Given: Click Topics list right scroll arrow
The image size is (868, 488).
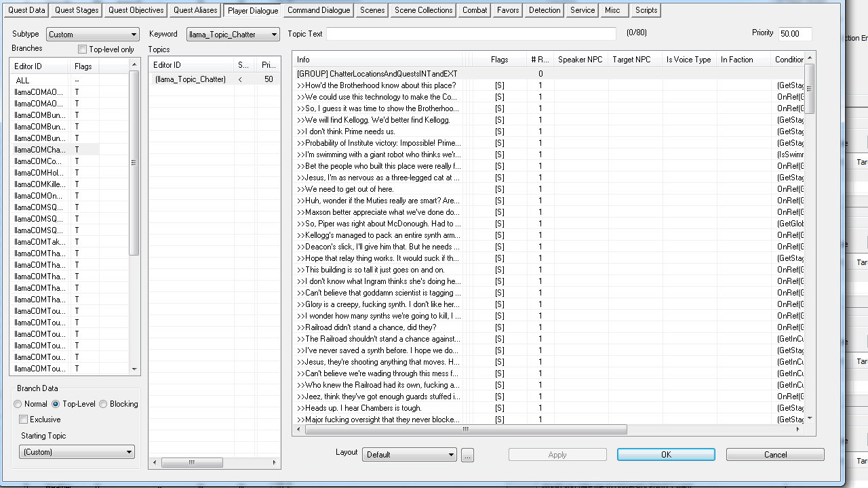Looking at the screenshot, I should tap(274, 463).
